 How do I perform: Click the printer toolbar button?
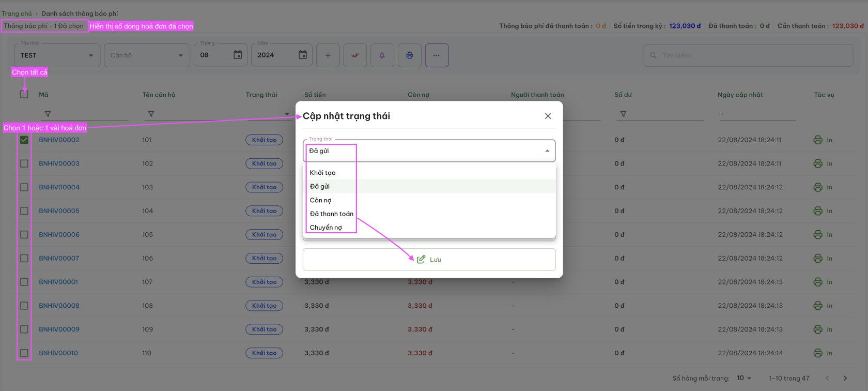[x=410, y=55]
